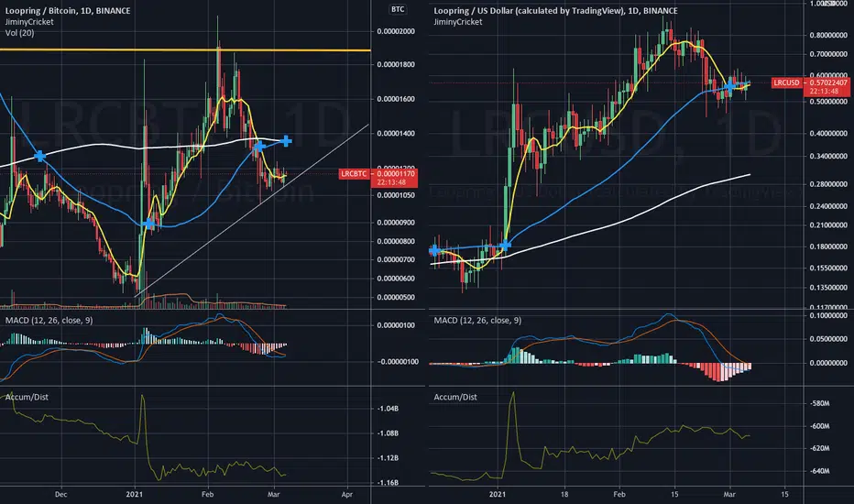Click the 'Vol (20)' indicator label
854x504 pixels.
pyautogui.click(x=19, y=33)
